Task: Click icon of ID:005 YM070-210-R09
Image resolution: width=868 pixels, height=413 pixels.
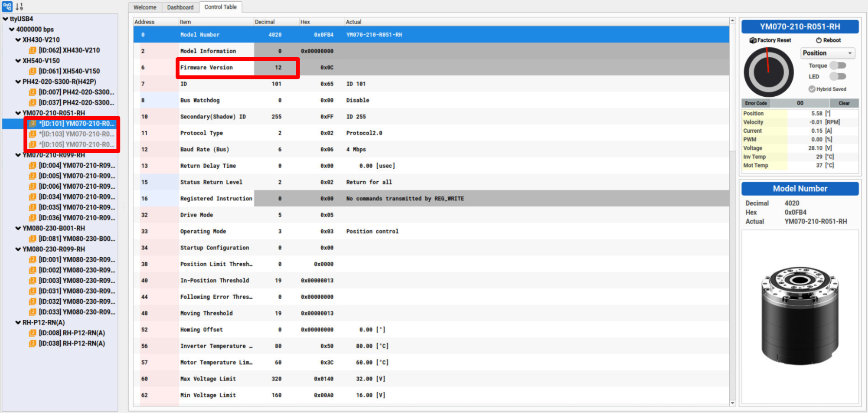Action: pos(33,176)
